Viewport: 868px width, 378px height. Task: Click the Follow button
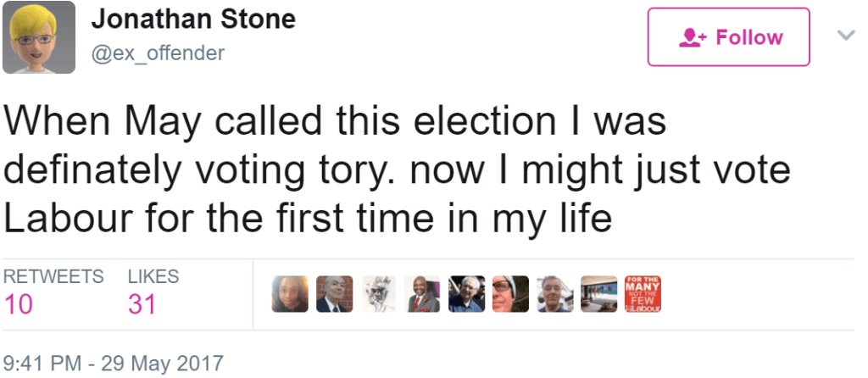point(728,37)
